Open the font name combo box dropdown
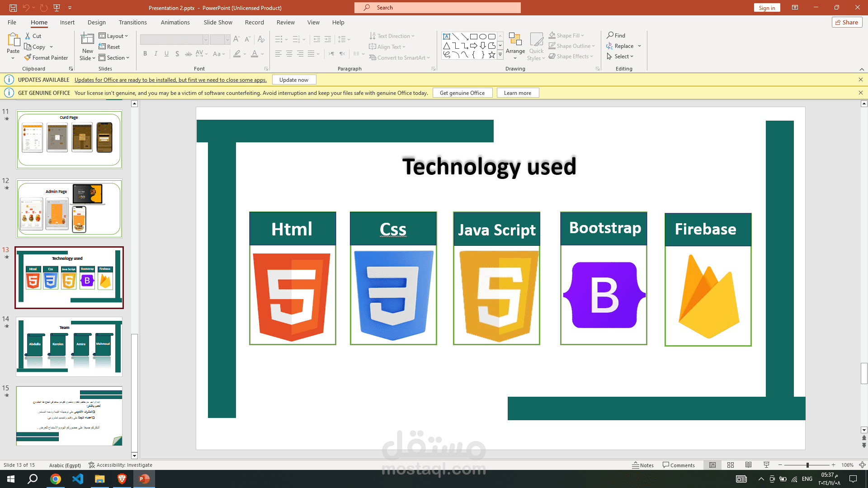This screenshot has height=488, width=868. 206,40
